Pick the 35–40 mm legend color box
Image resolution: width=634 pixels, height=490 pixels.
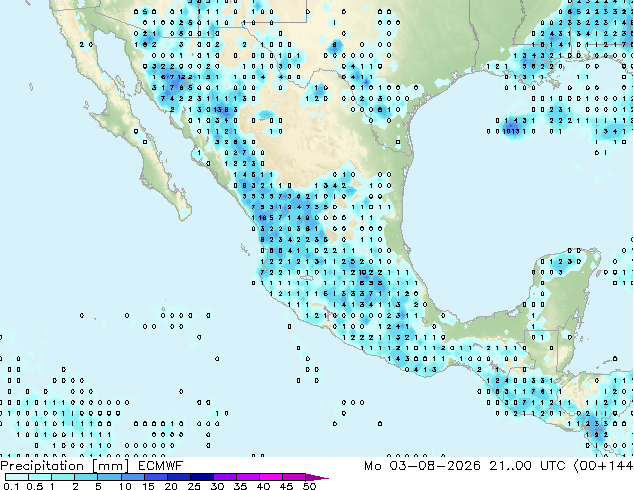247,477
